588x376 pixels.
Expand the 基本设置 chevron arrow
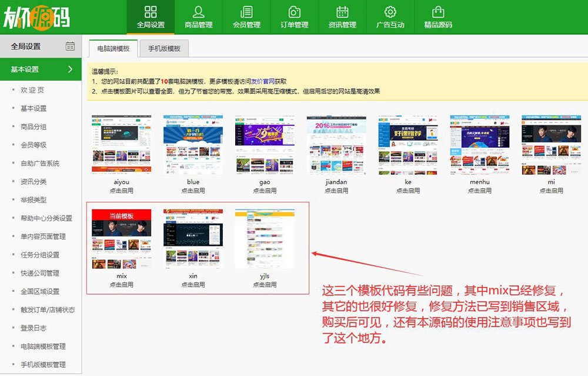tap(70, 69)
